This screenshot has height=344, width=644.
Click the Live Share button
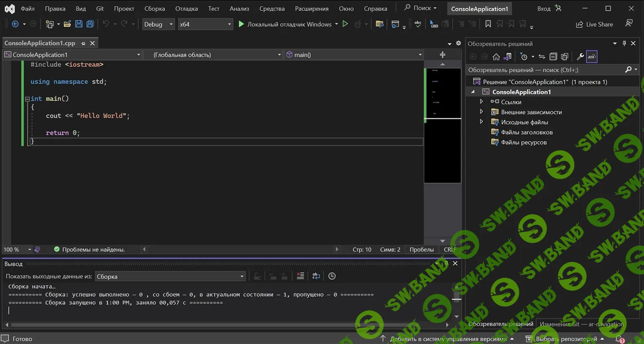coord(594,24)
